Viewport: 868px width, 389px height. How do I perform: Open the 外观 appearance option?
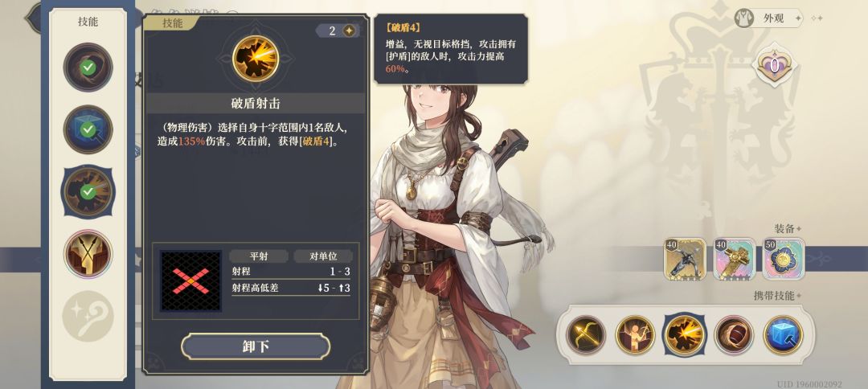tap(769, 18)
